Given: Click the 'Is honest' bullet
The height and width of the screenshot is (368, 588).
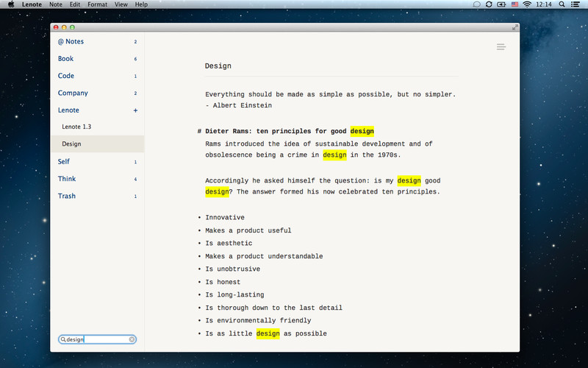Looking at the screenshot, I should pyautogui.click(x=223, y=282).
